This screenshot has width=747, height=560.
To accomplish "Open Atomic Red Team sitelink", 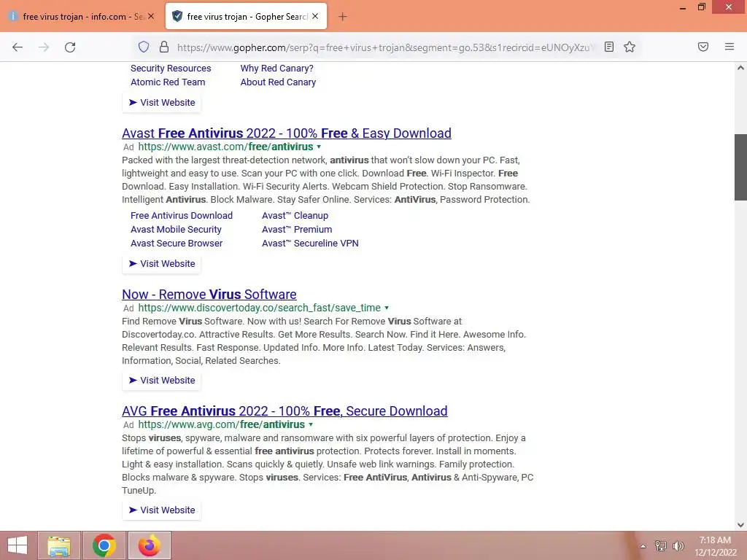I will click(x=168, y=82).
